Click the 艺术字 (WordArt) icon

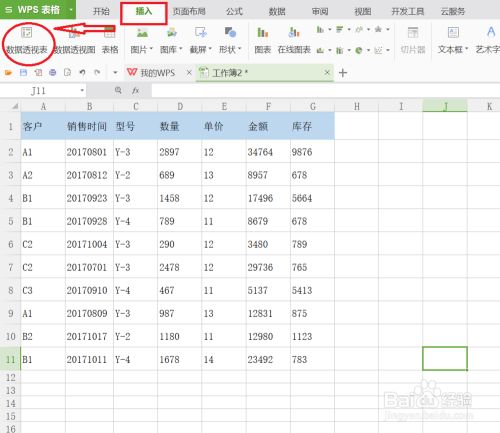click(x=491, y=32)
